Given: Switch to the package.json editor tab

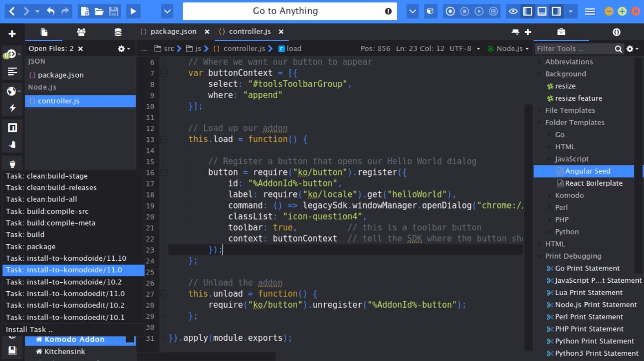Looking at the screenshot, I should 173,32.
